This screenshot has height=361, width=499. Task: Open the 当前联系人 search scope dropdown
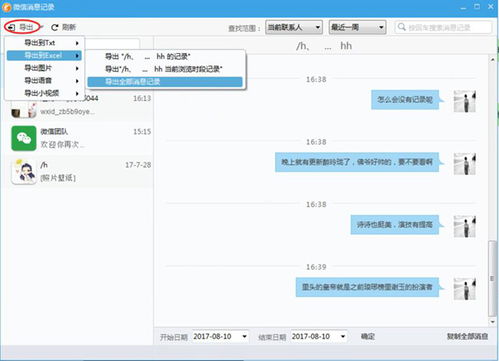pyautogui.click(x=294, y=27)
